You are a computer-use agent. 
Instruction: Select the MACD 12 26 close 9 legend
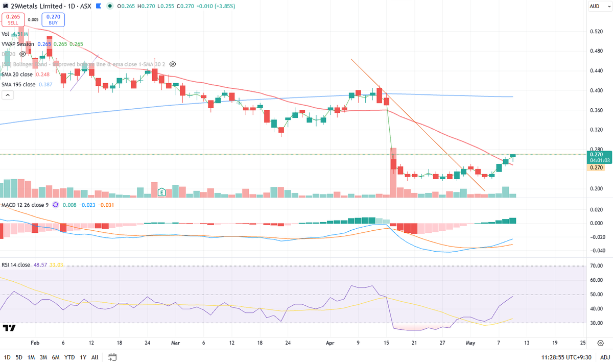[x=25, y=205]
